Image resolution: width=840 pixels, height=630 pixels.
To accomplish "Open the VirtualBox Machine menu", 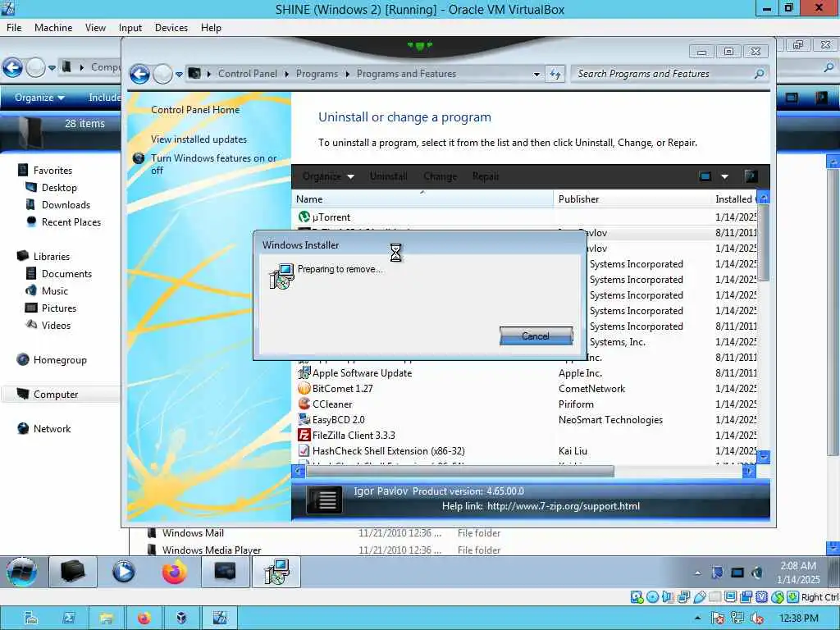I will 53,28.
